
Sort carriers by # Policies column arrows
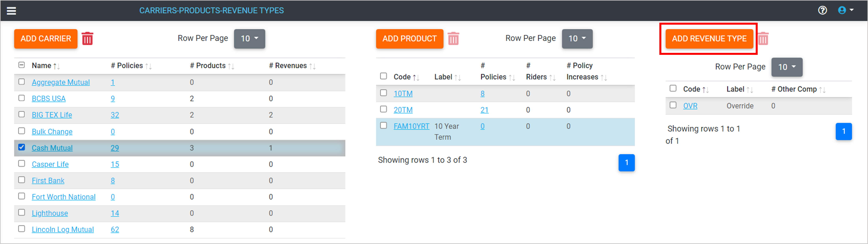(x=149, y=66)
